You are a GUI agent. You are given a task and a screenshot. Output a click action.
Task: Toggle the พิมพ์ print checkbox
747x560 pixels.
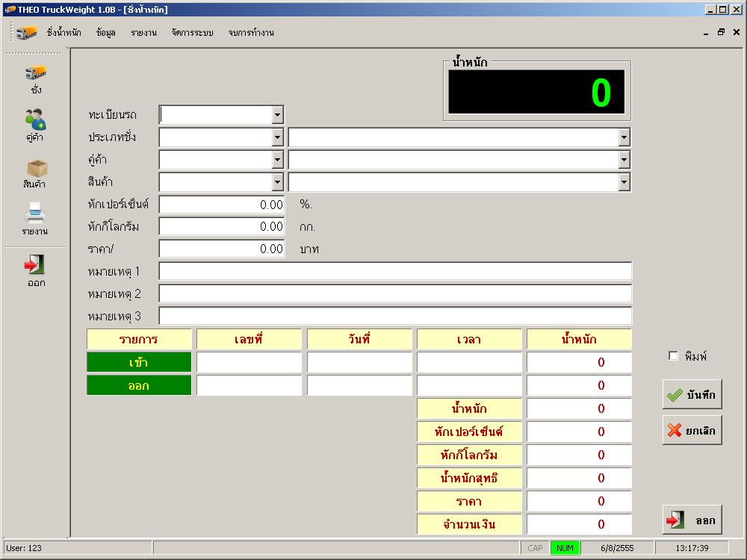point(673,355)
